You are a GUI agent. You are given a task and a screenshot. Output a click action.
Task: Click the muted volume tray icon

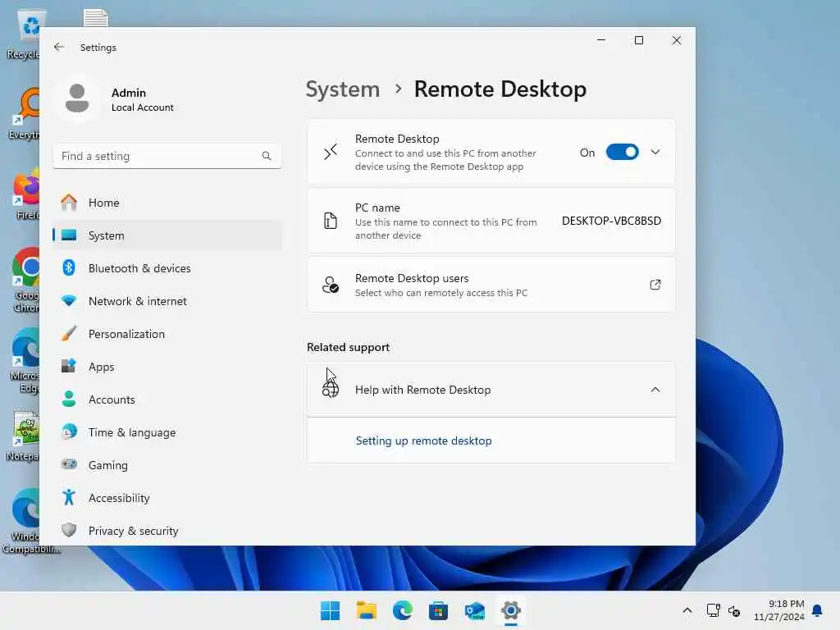(x=734, y=610)
